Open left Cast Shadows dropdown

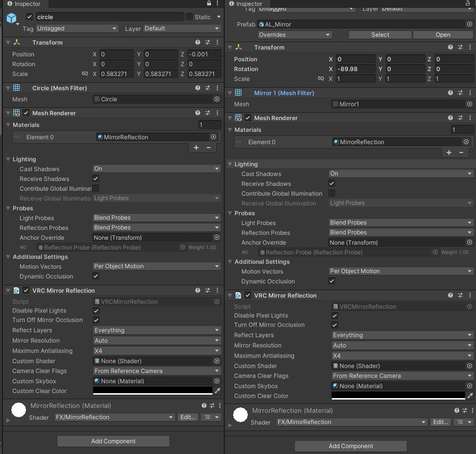[157, 169]
